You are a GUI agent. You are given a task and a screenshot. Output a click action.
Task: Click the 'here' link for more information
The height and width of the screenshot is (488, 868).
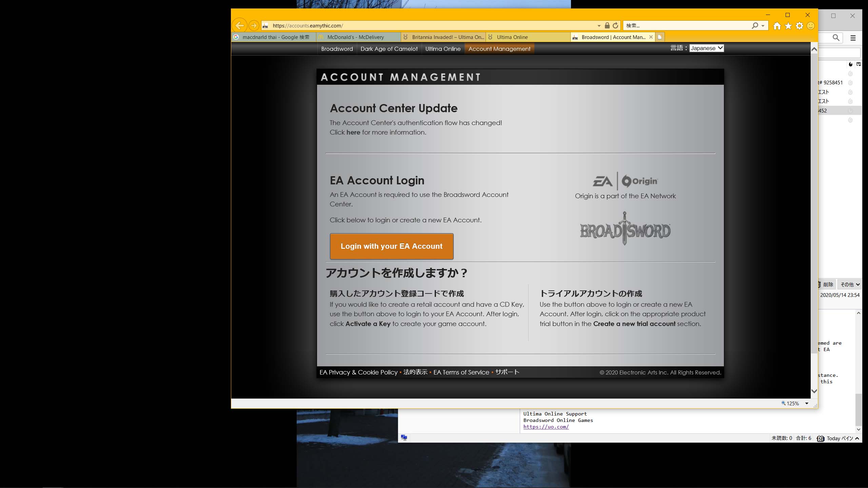(353, 132)
